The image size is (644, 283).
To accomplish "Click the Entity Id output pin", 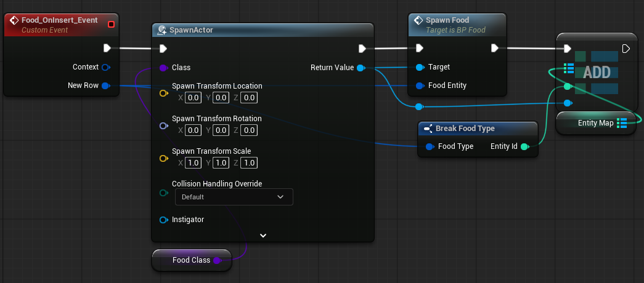I will [524, 146].
